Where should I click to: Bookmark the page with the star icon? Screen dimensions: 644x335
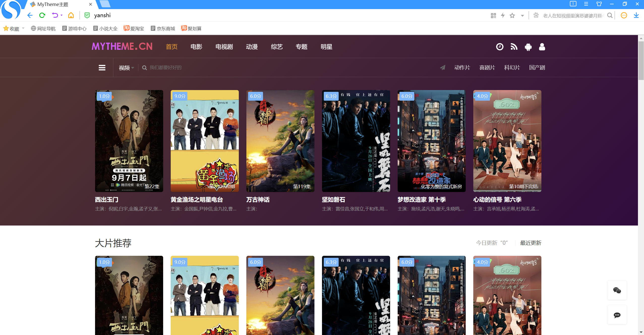pos(512,16)
